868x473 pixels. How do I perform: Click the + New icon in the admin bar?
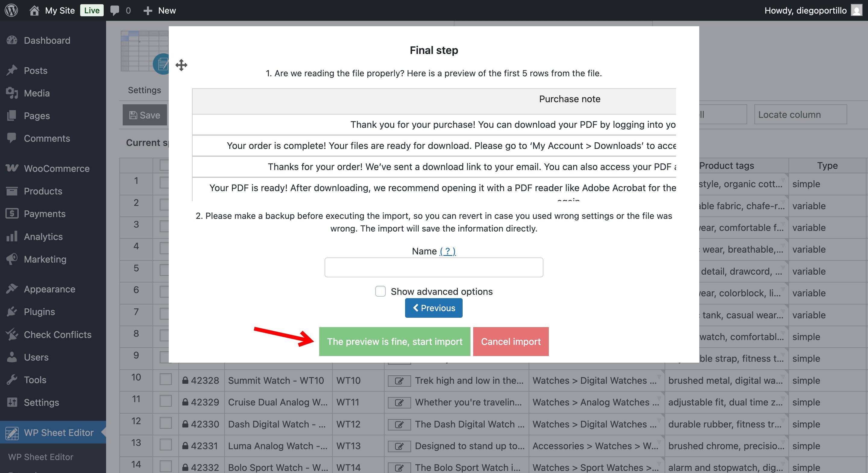coord(148,10)
